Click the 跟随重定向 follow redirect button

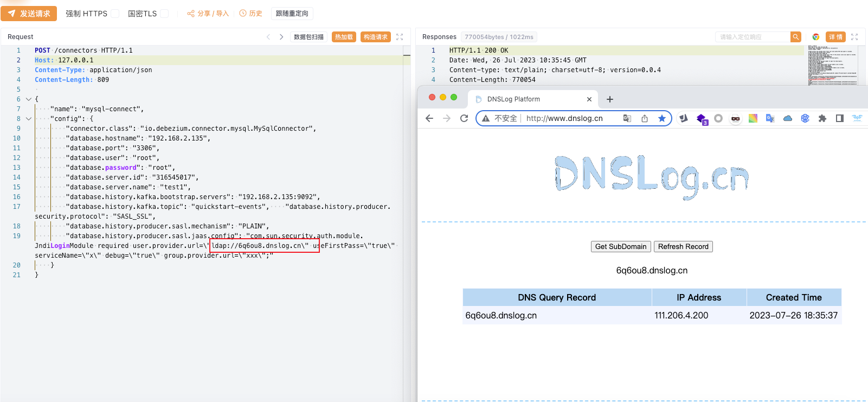[x=292, y=14]
